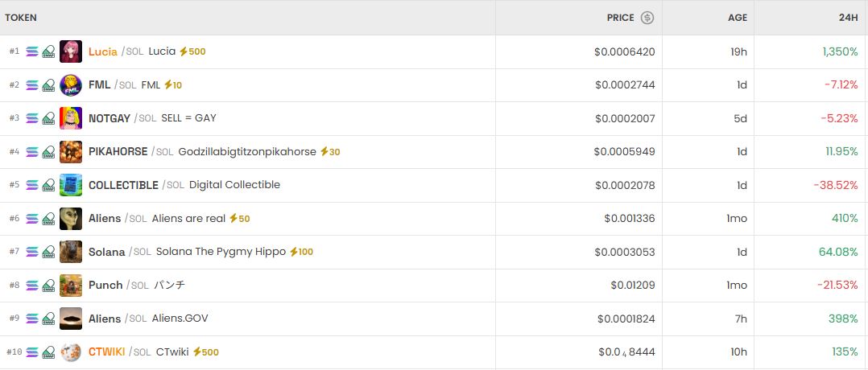Click the 1,350% 24H change for Lucia
The width and height of the screenshot is (868, 370).
click(x=840, y=51)
